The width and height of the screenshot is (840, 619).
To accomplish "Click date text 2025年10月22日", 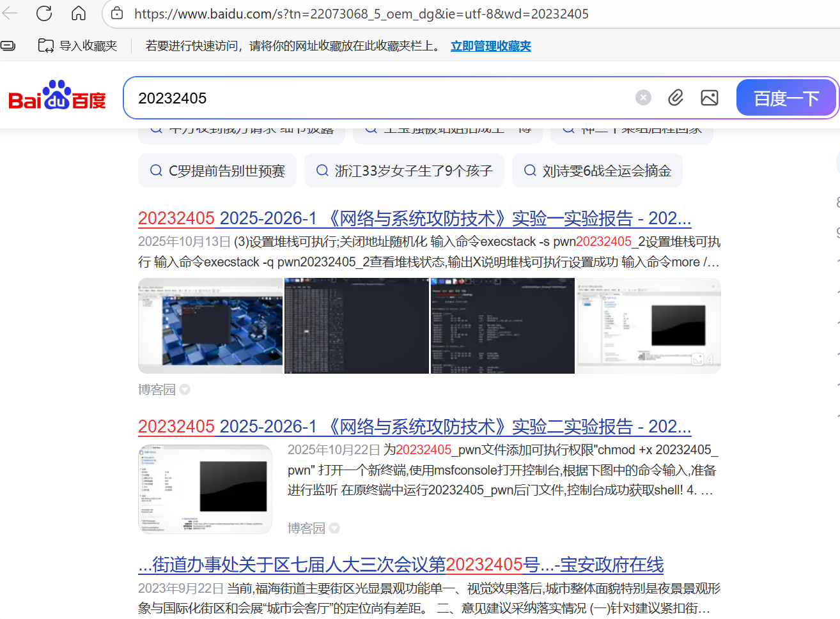I will tap(334, 450).
